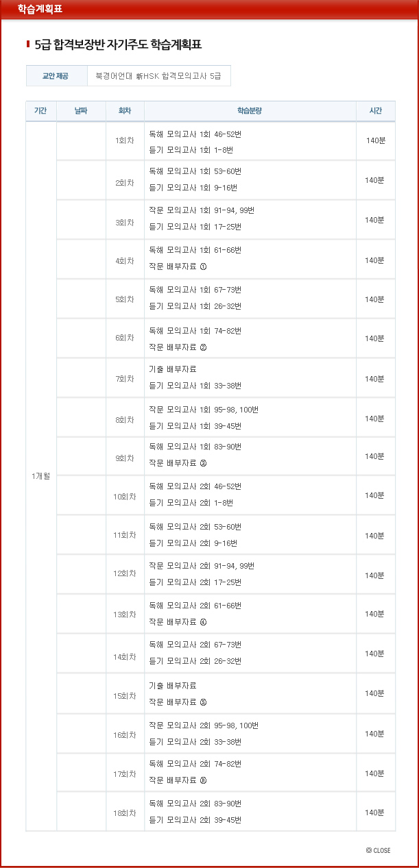This screenshot has width=419, height=868.
Task: Select the 10회차 session cell
Action: click(125, 495)
